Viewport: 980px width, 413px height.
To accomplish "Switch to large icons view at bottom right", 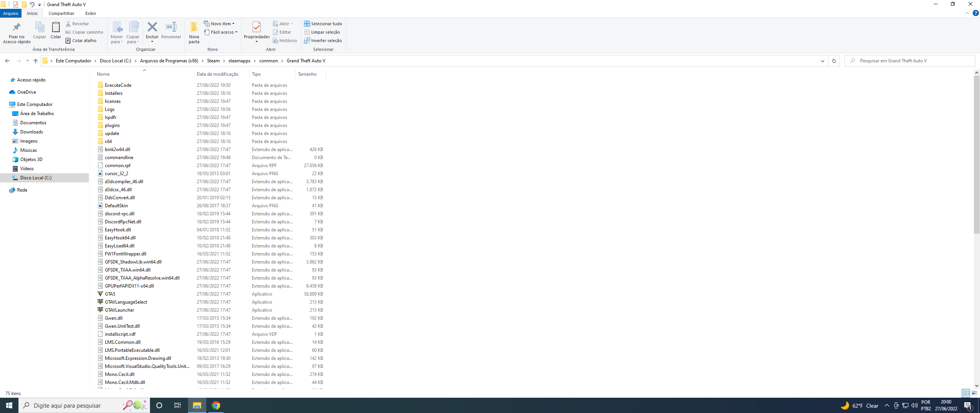I will (974, 393).
